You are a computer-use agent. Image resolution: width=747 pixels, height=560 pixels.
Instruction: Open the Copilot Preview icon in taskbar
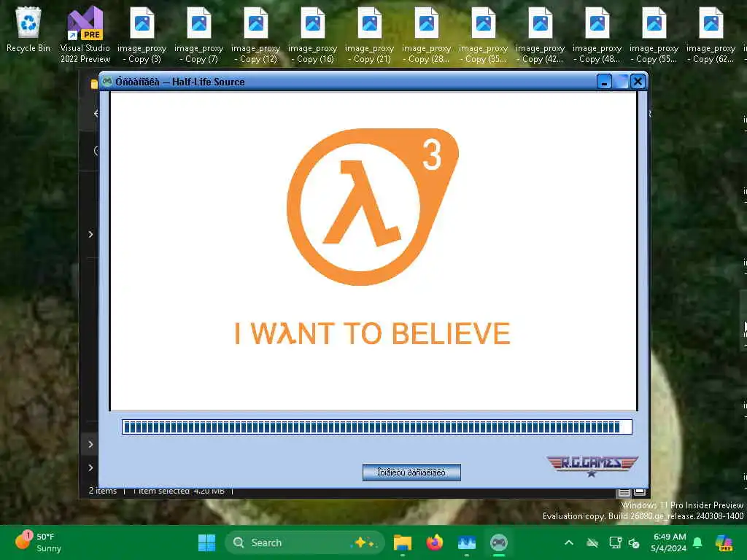724,542
